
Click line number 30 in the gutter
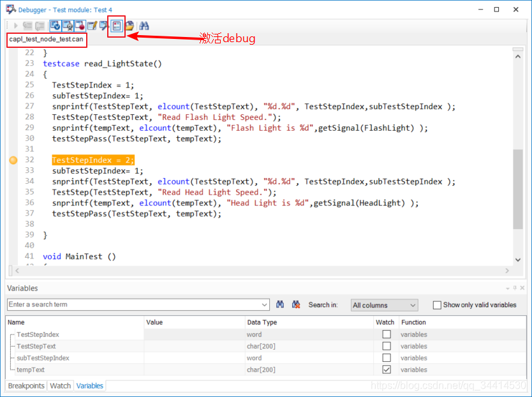(x=29, y=139)
